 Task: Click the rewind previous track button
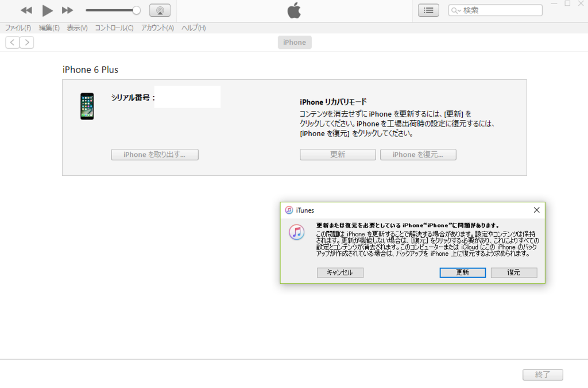click(26, 10)
